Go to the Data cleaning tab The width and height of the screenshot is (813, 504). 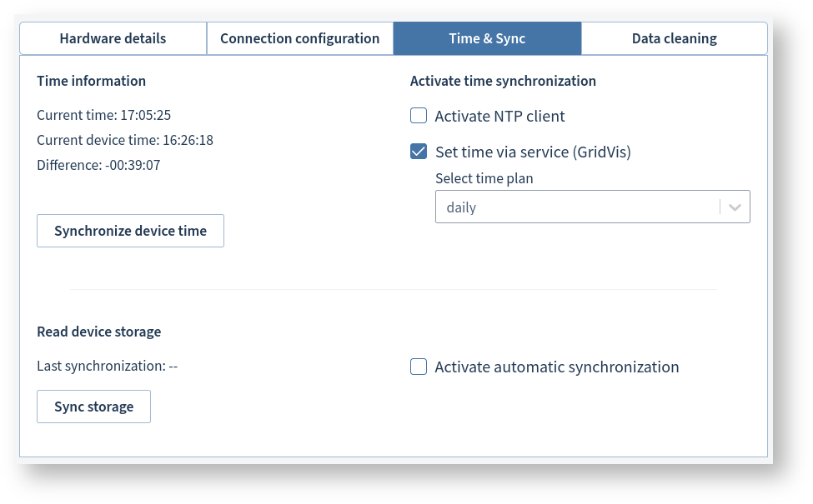[674, 38]
